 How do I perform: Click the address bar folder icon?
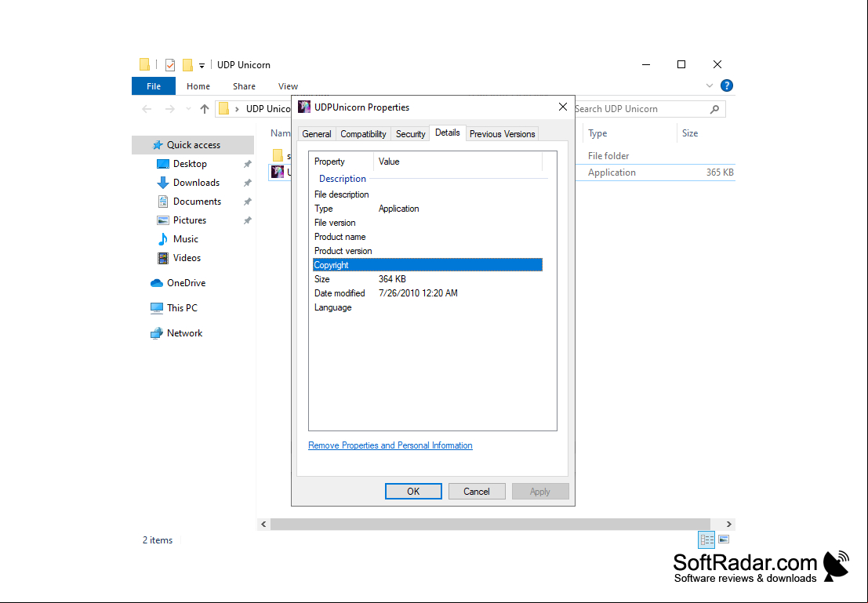pos(223,108)
